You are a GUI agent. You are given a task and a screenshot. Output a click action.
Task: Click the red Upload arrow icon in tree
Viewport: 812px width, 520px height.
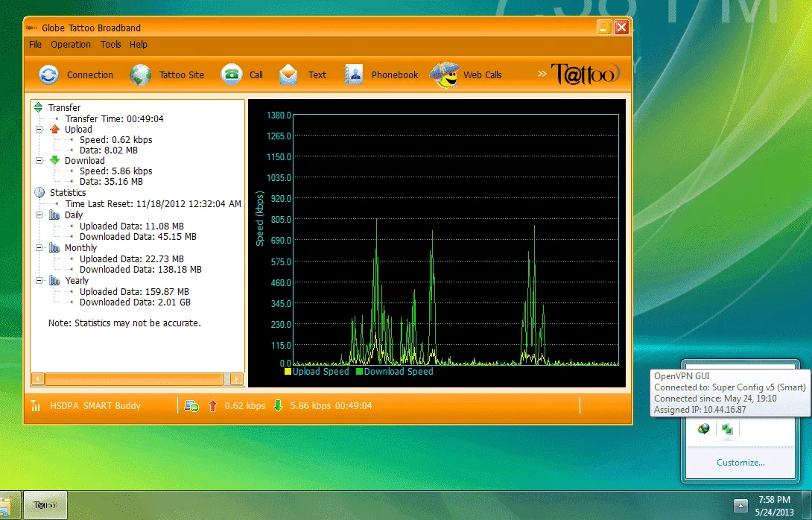55,129
